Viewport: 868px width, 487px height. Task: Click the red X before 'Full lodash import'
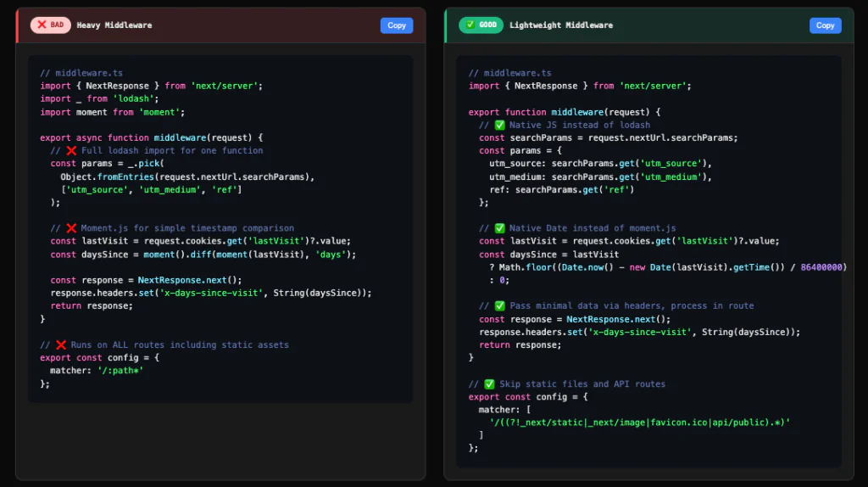71,151
